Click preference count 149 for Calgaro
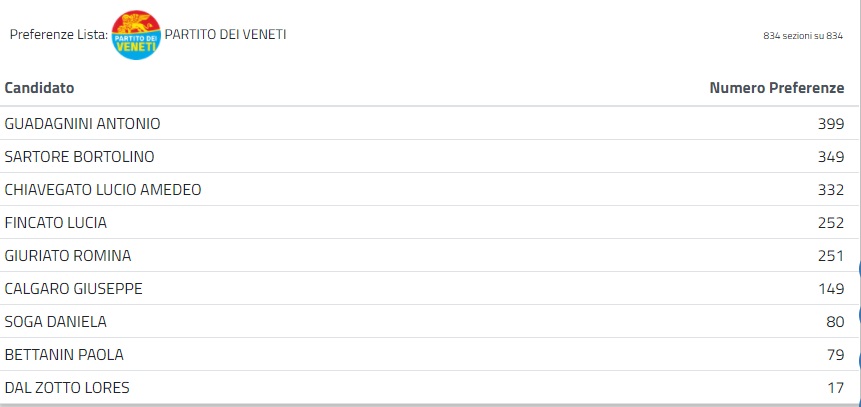This screenshot has height=407, width=861. (831, 289)
